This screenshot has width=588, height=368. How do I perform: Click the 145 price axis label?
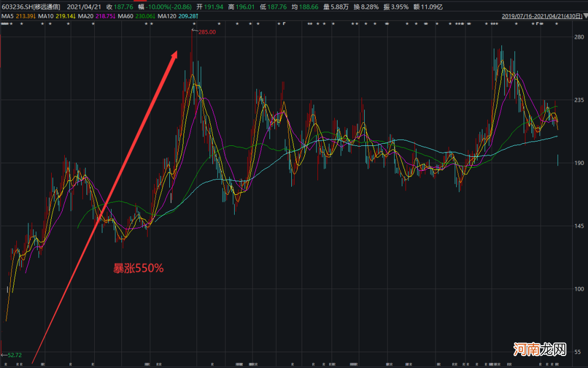579,226
